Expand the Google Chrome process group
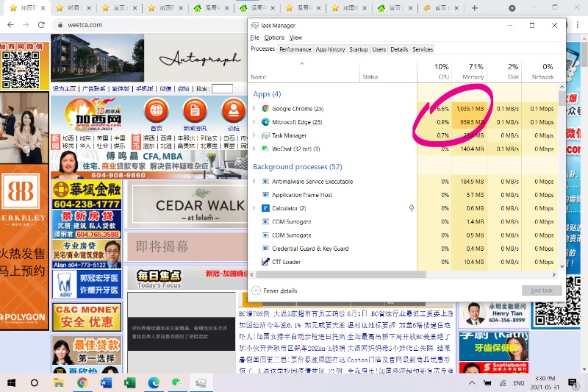Image resolution: width=588 pixels, height=392 pixels. 254,108
